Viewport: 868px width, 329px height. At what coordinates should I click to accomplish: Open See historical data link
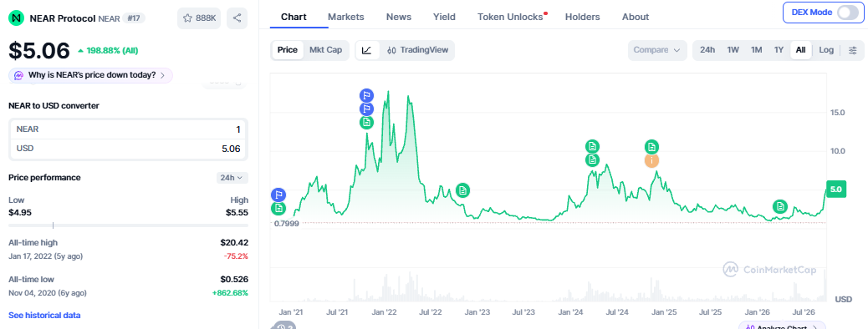point(44,315)
